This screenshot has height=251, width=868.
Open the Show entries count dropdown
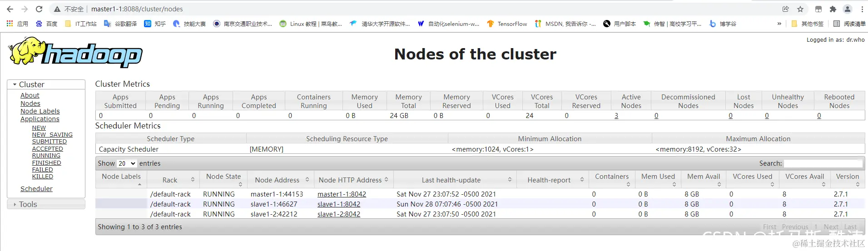[127, 163]
